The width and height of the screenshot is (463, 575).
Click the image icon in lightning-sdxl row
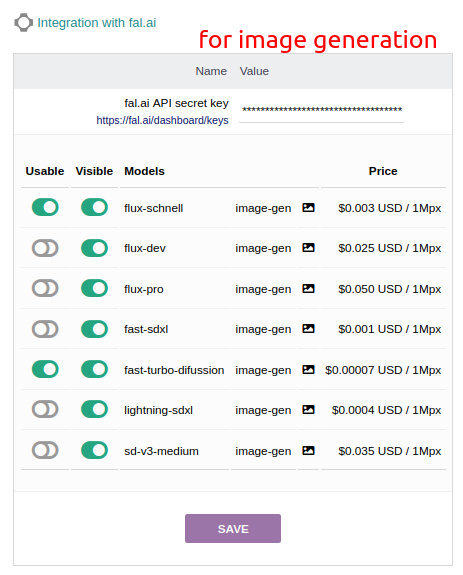click(308, 410)
